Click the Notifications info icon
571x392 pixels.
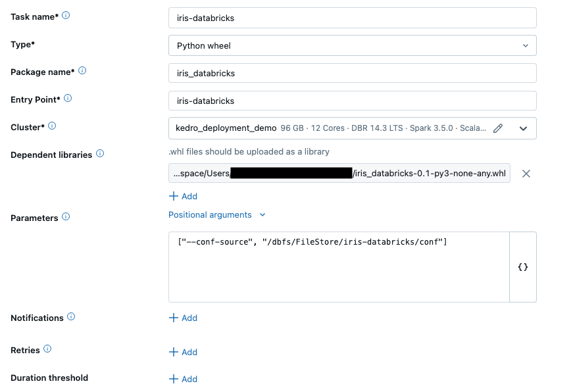(x=70, y=317)
